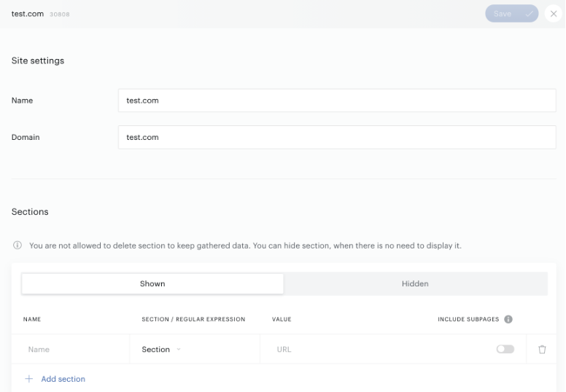Click the NAME column header

[x=32, y=319]
